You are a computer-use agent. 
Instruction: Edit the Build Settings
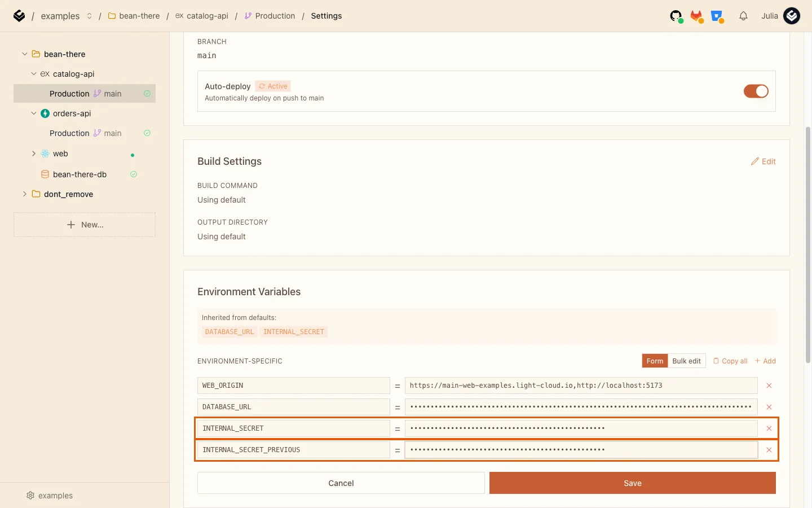coord(763,161)
